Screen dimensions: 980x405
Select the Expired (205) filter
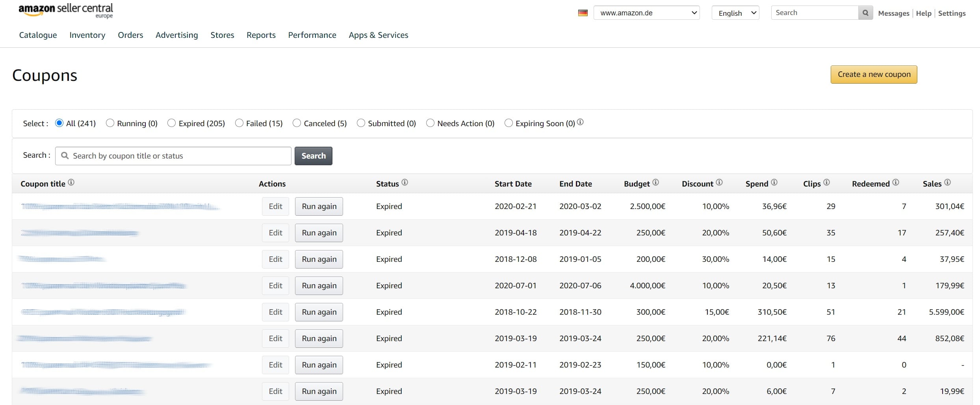[x=171, y=123]
